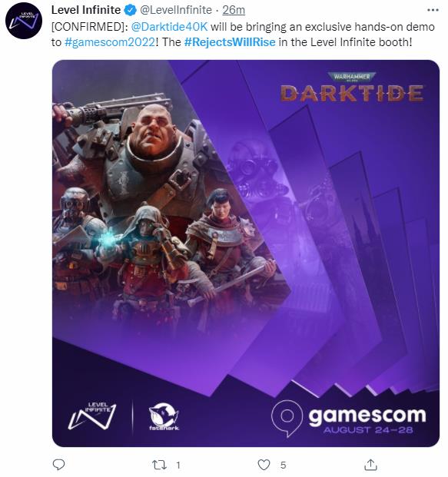Like the tweet with the heart icon
Image resolution: width=448 pixels, height=477 pixels.
coord(264,465)
